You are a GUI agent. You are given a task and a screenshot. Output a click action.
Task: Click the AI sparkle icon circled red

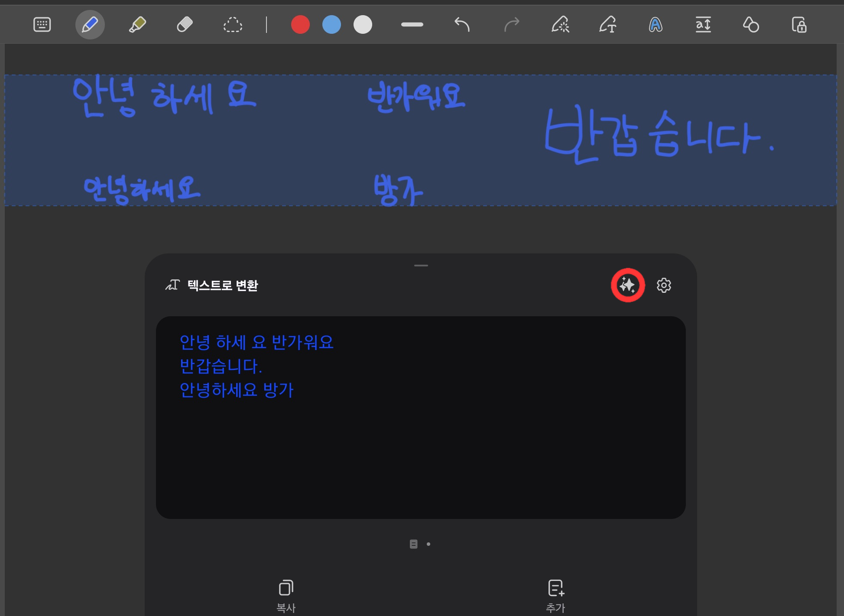tap(627, 285)
